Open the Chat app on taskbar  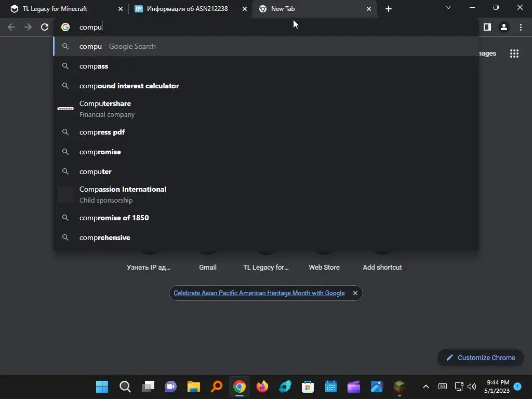(x=170, y=387)
